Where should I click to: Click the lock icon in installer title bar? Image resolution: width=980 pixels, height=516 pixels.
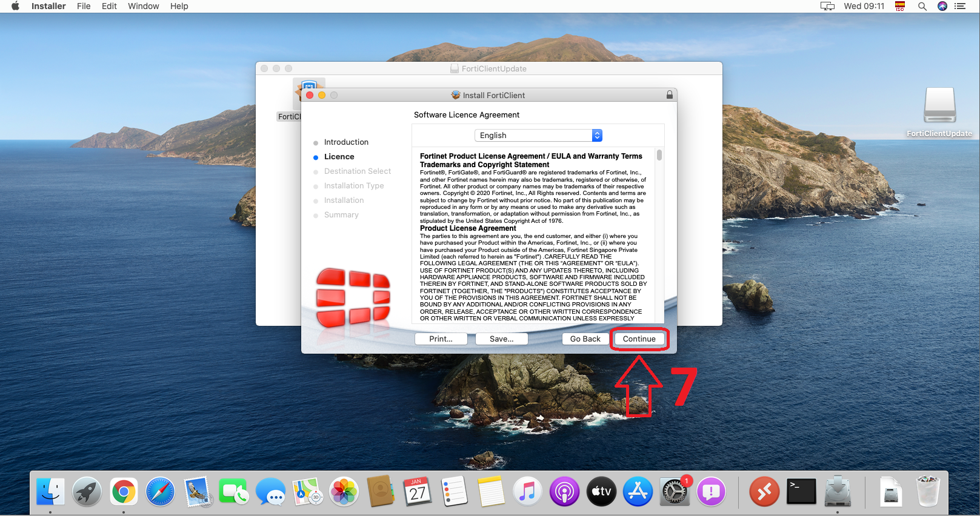(x=670, y=95)
